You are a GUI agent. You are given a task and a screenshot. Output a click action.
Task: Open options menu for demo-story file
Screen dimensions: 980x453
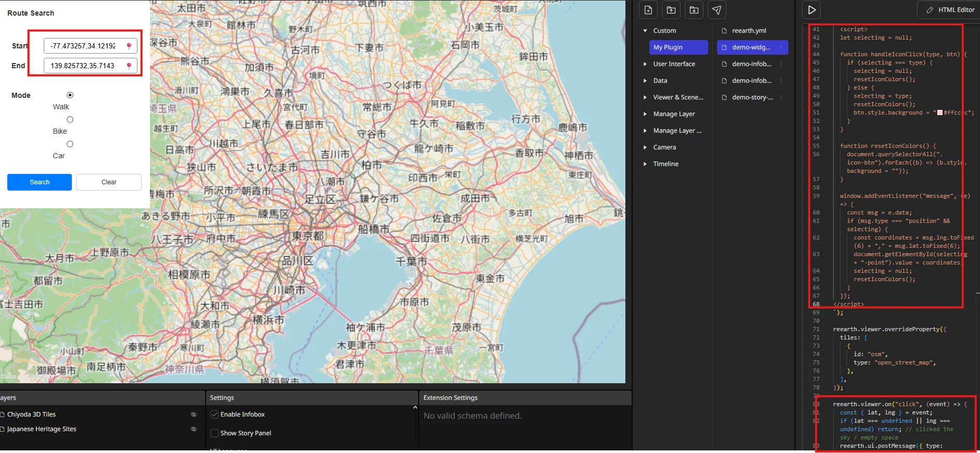[x=781, y=97]
